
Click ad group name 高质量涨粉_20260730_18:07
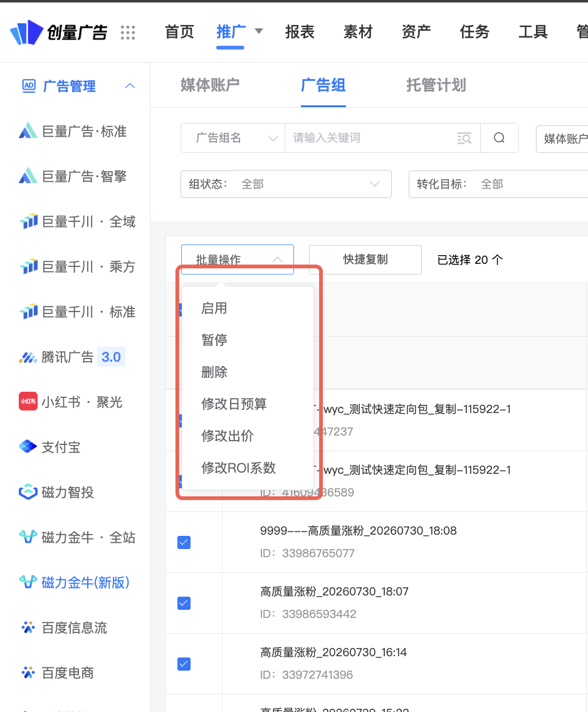click(x=334, y=592)
